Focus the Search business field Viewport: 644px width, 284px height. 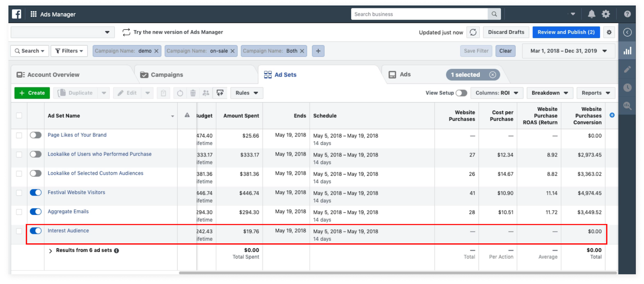click(419, 14)
